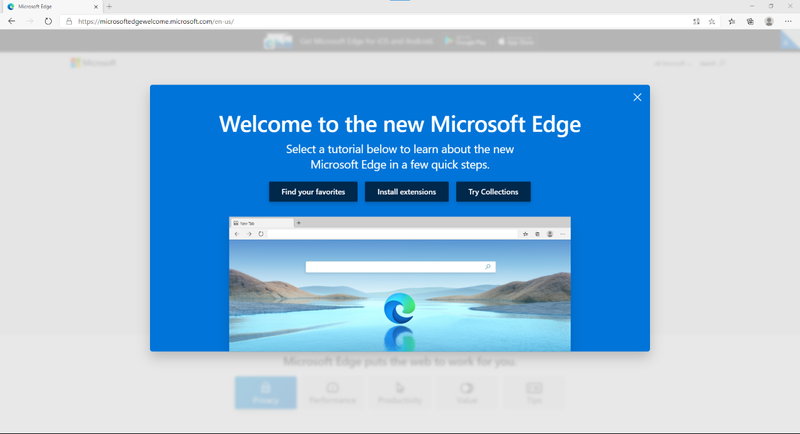This screenshot has height=434, width=800.
Task: Open the Favorites list toolbar icon
Action: 732,21
